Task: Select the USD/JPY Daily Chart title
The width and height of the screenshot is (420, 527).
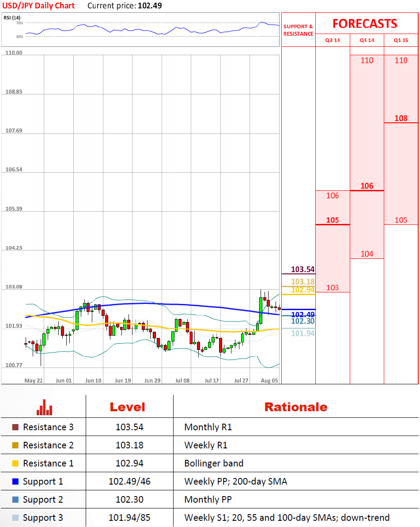Action: point(38,6)
